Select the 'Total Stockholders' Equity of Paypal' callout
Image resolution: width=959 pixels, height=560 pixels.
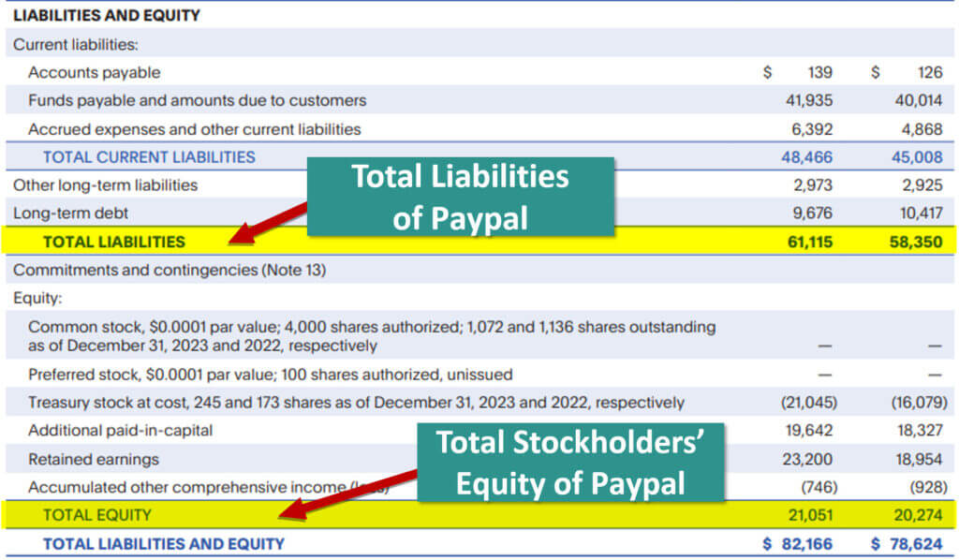coord(572,464)
